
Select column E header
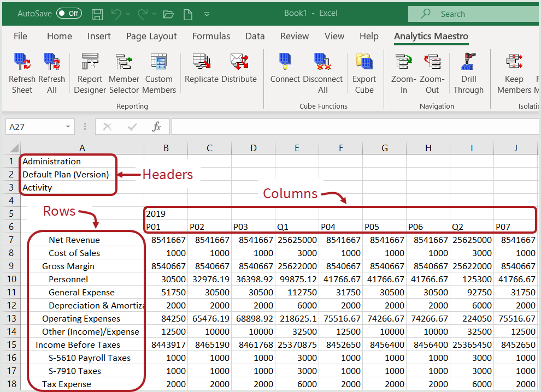[297, 149]
